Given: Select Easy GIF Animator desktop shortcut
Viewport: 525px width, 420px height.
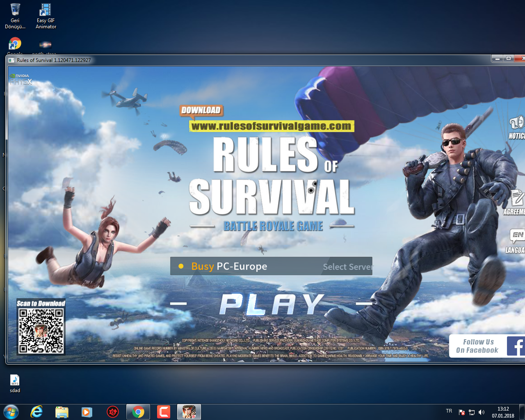Looking at the screenshot, I should pyautogui.click(x=46, y=16).
